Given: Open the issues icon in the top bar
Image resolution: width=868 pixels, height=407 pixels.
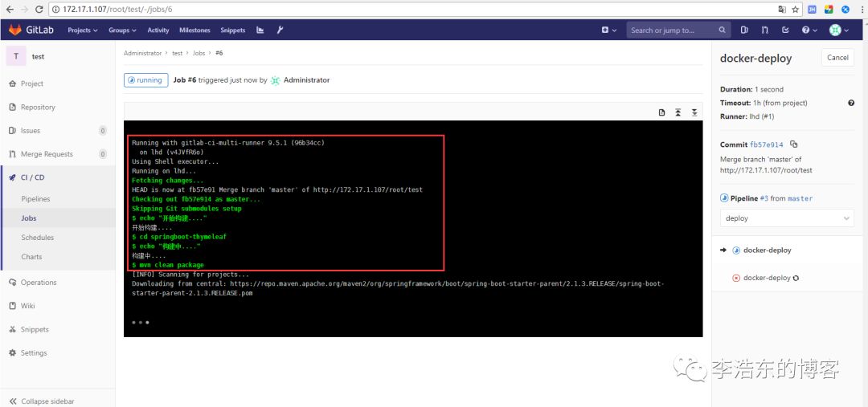Looking at the screenshot, I should [744, 30].
